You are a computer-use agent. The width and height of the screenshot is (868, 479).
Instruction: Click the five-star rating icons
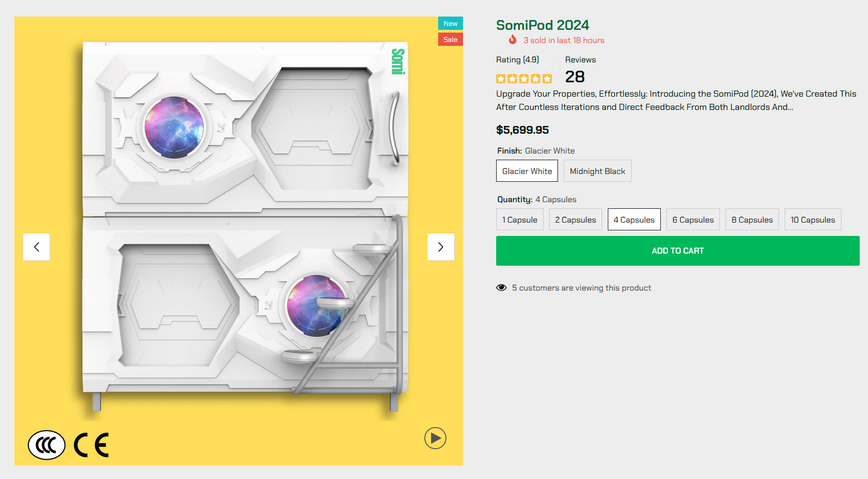click(x=524, y=79)
